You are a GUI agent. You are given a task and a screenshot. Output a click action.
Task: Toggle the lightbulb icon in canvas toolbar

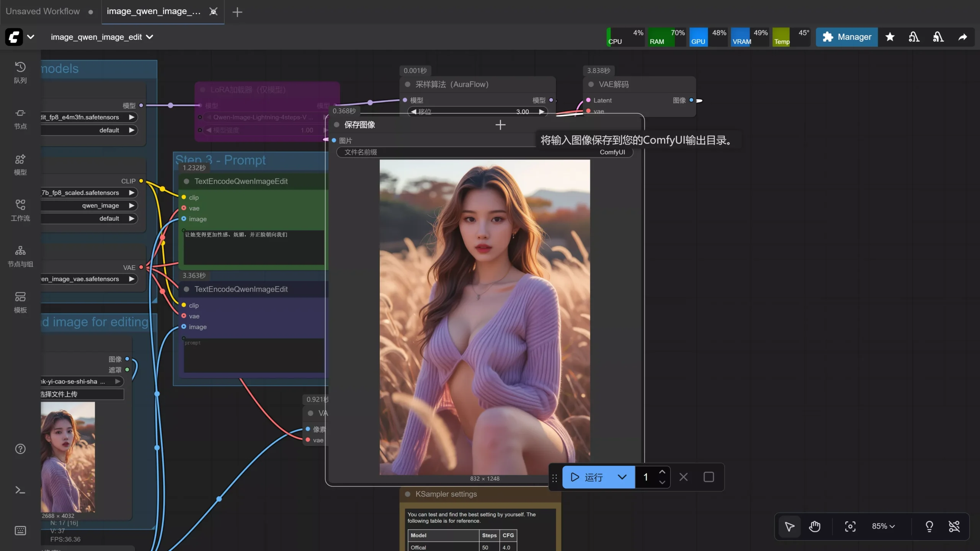[930, 526]
